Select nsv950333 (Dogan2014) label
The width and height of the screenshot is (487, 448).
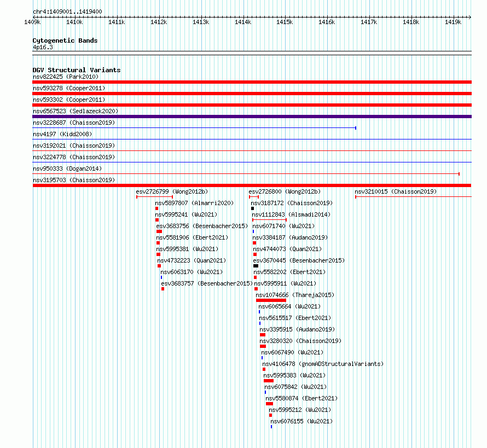pos(67,168)
